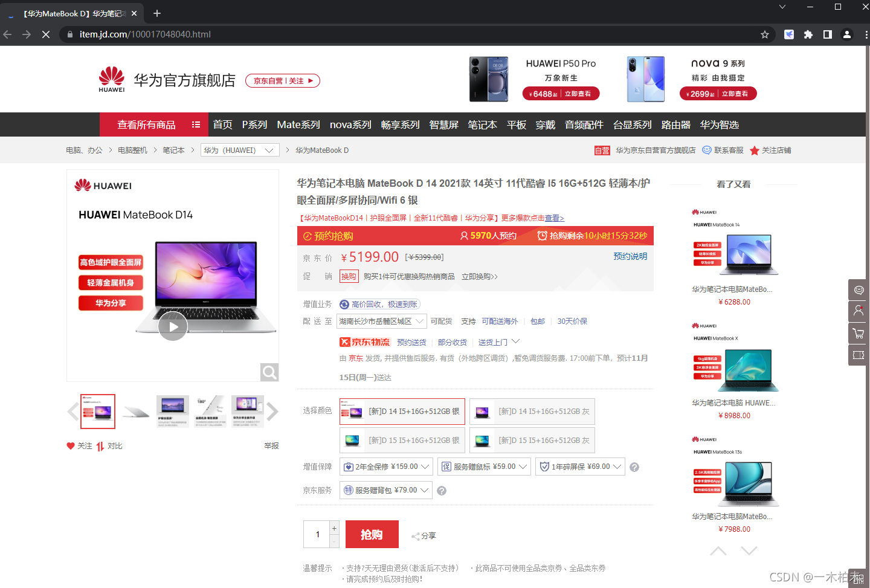Open browser tab search chevron

tap(782, 7)
